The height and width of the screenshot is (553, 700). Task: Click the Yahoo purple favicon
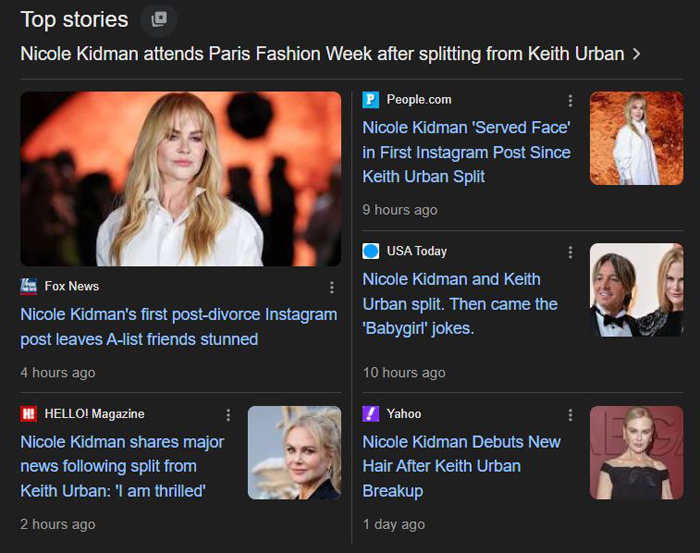[371, 414]
